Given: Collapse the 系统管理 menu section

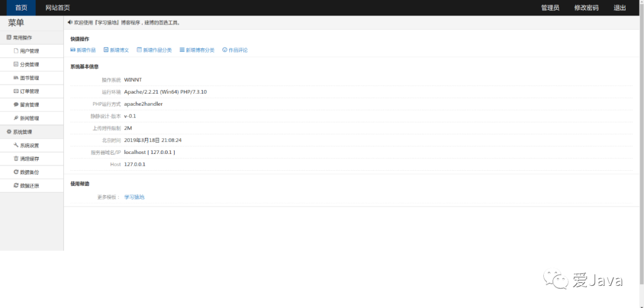Looking at the screenshot, I should click(32, 132).
